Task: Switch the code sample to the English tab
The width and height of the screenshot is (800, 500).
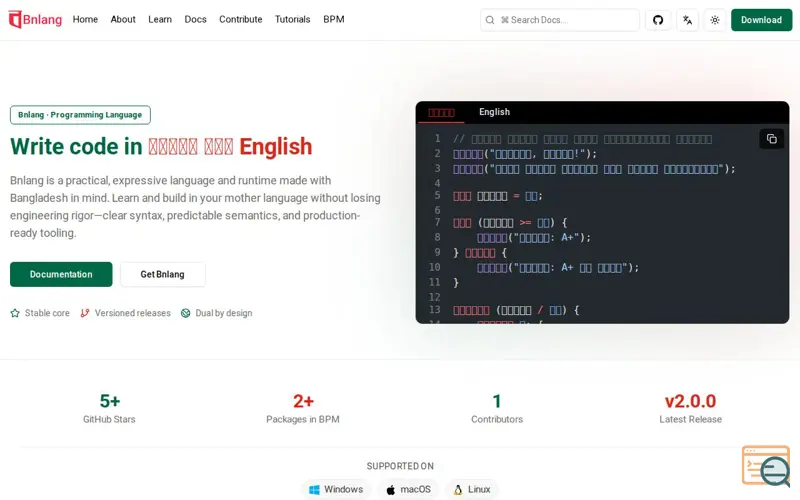Action: [x=494, y=112]
